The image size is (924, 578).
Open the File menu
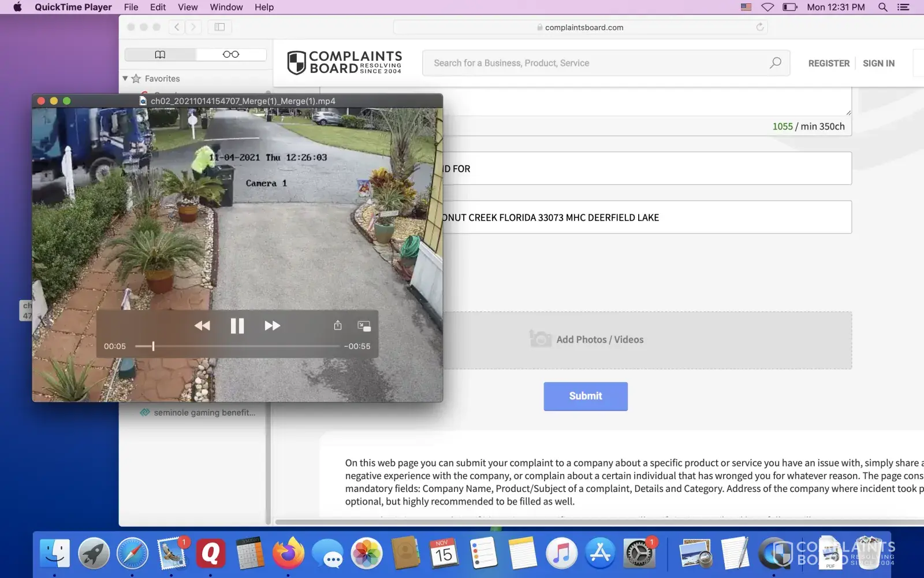pos(131,7)
